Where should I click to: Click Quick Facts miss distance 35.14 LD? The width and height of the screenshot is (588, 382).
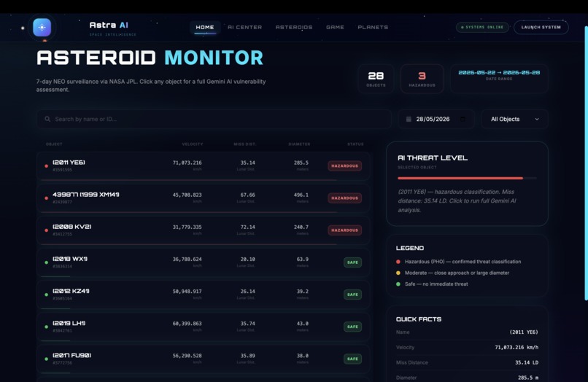[527, 362]
